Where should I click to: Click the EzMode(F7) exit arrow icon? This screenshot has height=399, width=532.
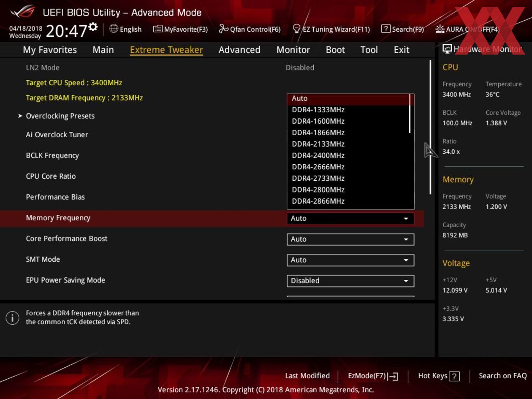pyautogui.click(x=393, y=376)
